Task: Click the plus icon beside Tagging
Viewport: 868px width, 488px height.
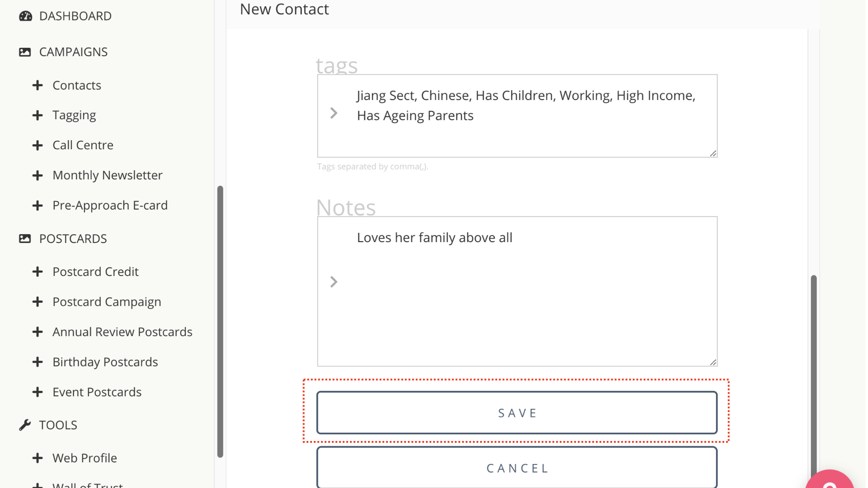Action: [x=38, y=115]
